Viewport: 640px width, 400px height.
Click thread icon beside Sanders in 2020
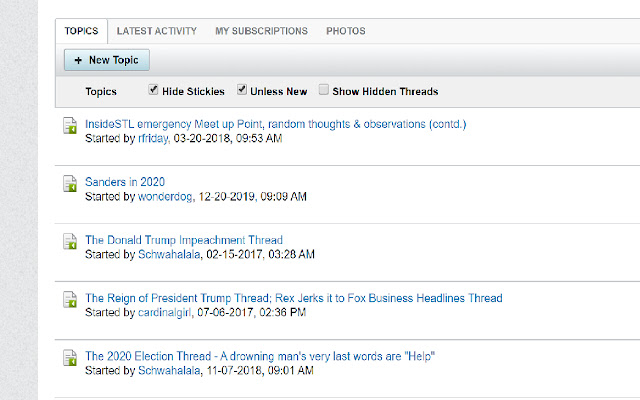[x=70, y=183]
